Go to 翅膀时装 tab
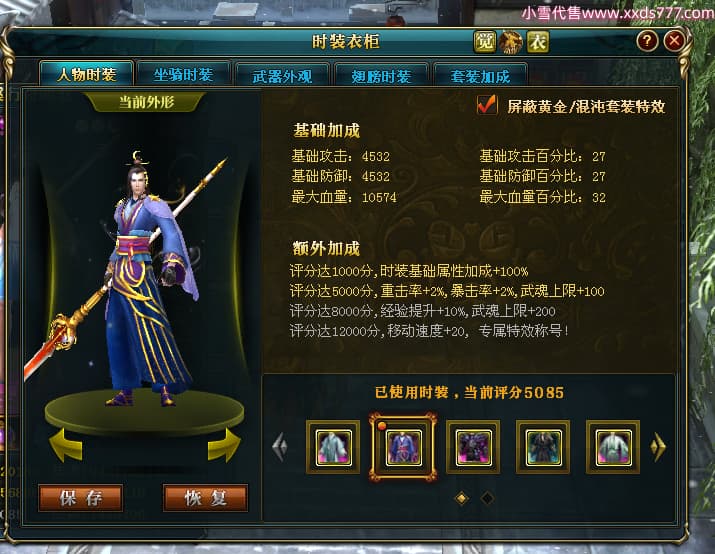This screenshot has width=715, height=554. pos(381,75)
